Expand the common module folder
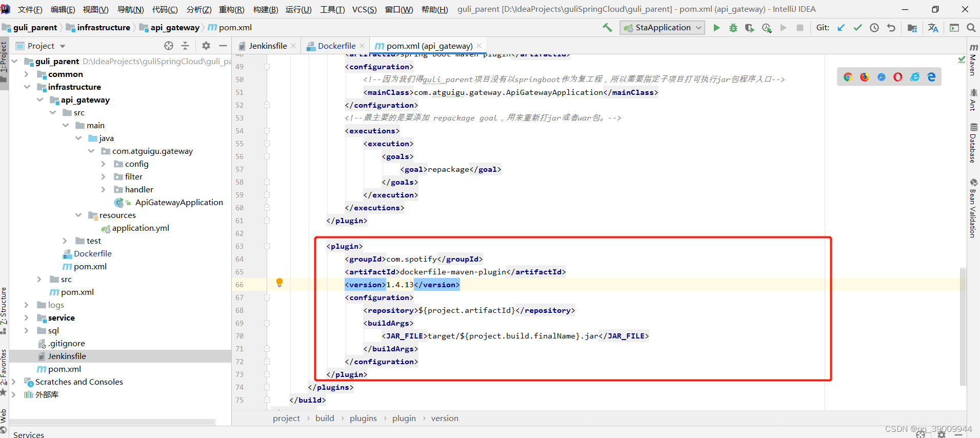 27,74
